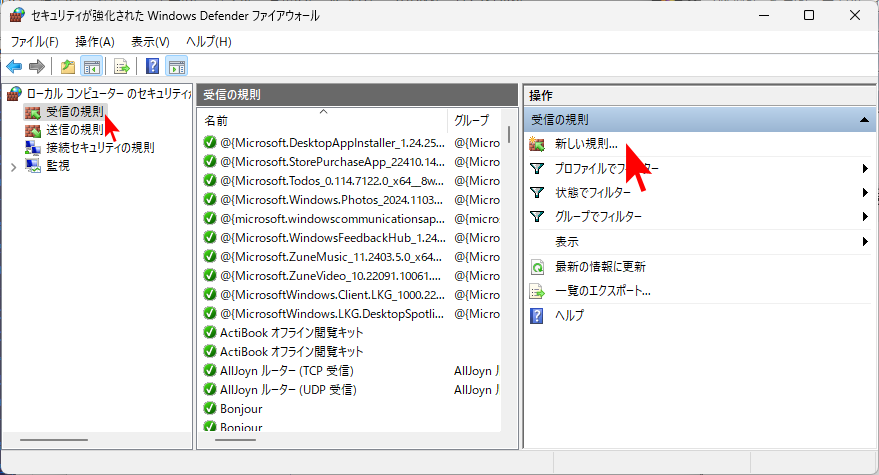The image size is (879, 475).
Task: Select 送信の規則 in the tree
Action: click(74, 129)
